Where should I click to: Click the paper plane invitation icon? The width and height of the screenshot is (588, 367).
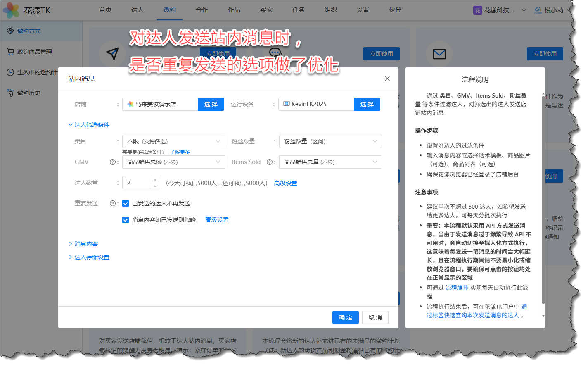112,53
